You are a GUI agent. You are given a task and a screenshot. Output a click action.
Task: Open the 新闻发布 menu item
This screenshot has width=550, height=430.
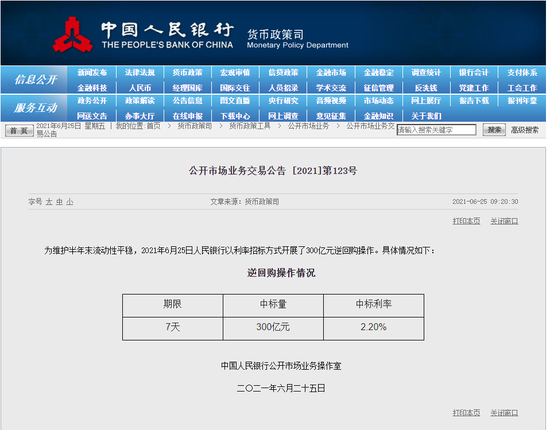click(x=92, y=73)
